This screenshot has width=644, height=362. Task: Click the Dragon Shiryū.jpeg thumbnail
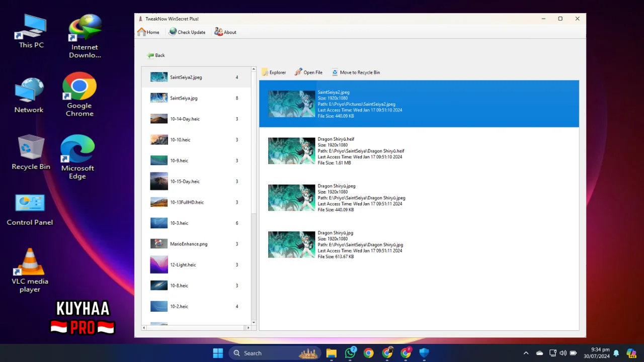291,198
